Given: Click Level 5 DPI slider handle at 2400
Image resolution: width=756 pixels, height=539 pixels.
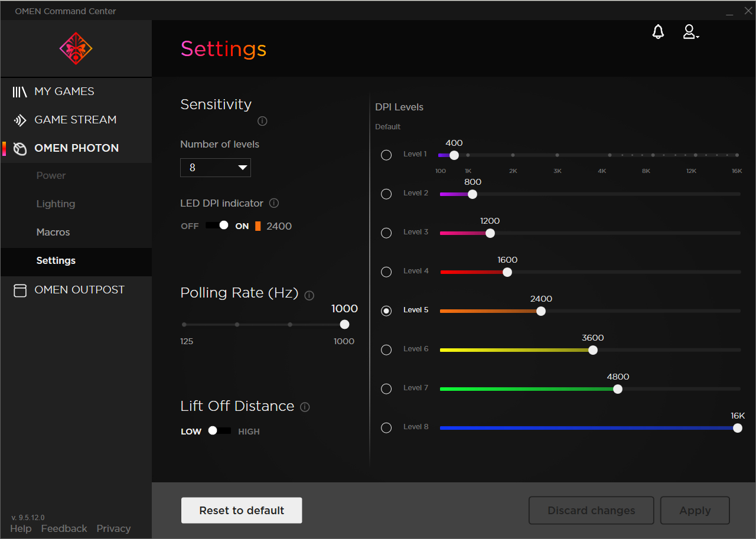Looking at the screenshot, I should [541, 311].
